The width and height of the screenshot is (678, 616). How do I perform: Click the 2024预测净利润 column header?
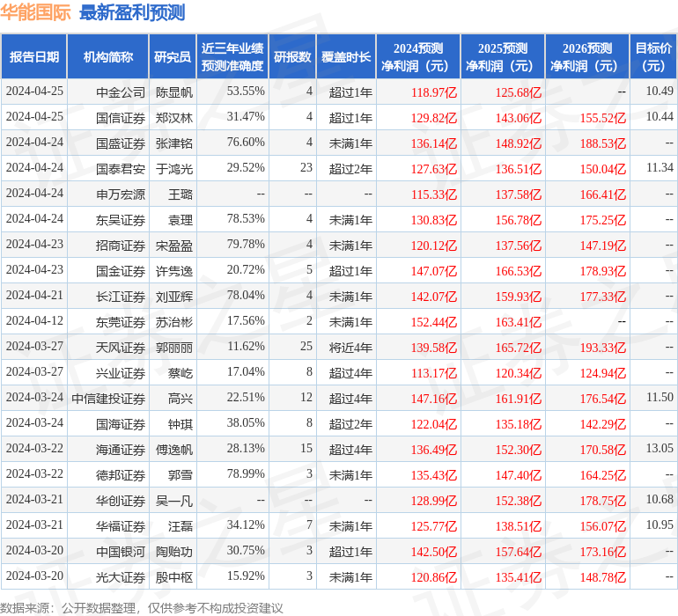[418, 56]
